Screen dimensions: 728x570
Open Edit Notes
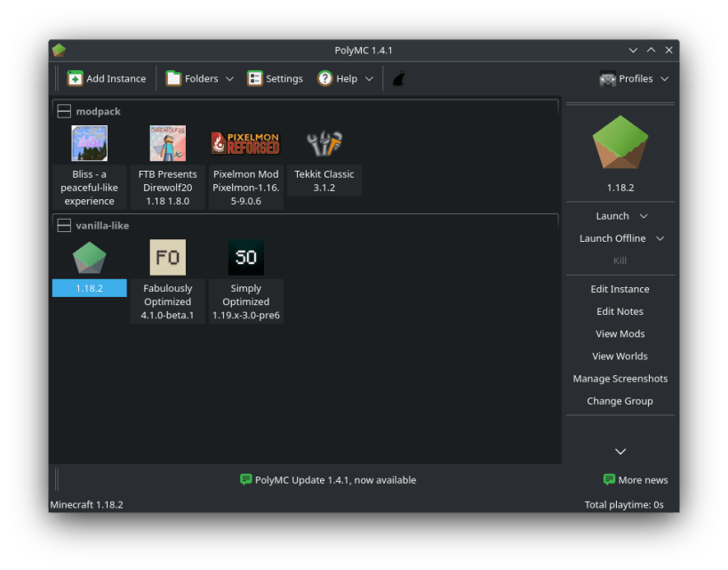pyautogui.click(x=620, y=311)
